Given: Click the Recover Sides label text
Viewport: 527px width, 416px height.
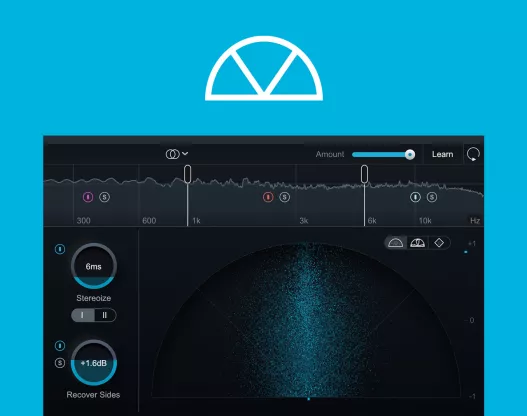Looking at the screenshot, I should 93,395.
